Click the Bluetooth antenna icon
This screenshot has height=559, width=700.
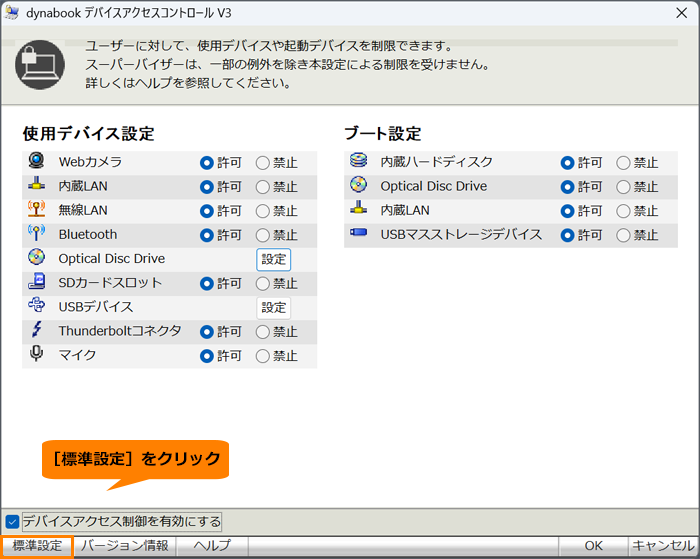coord(36,233)
